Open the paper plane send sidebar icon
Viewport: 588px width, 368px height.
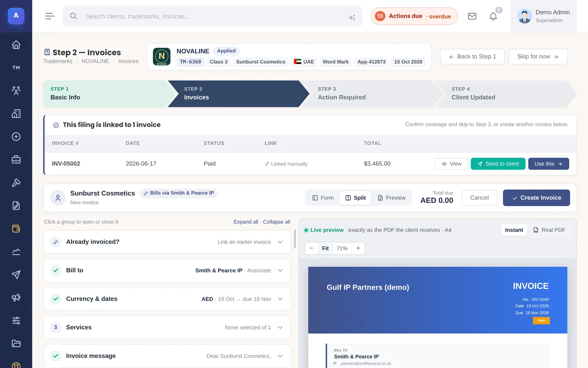pos(16,275)
